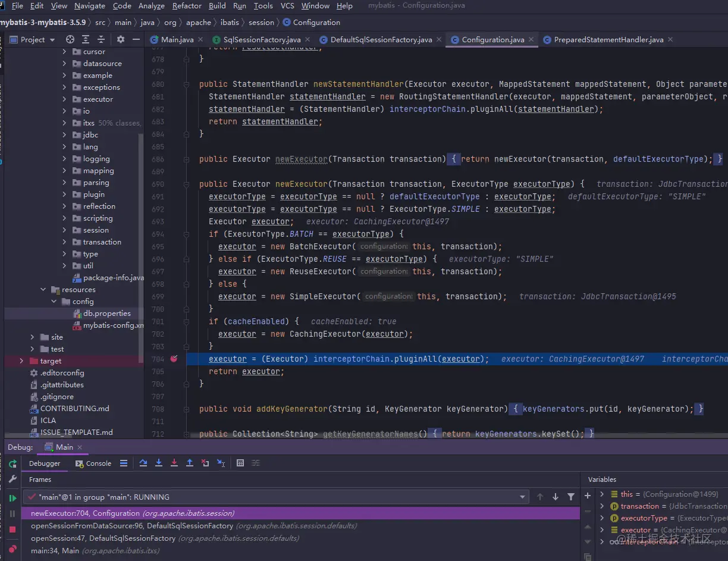Expand the transaction variable node
The height and width of the screenshot is (561, 728).
pyautogui.click(x=602, y=506)
